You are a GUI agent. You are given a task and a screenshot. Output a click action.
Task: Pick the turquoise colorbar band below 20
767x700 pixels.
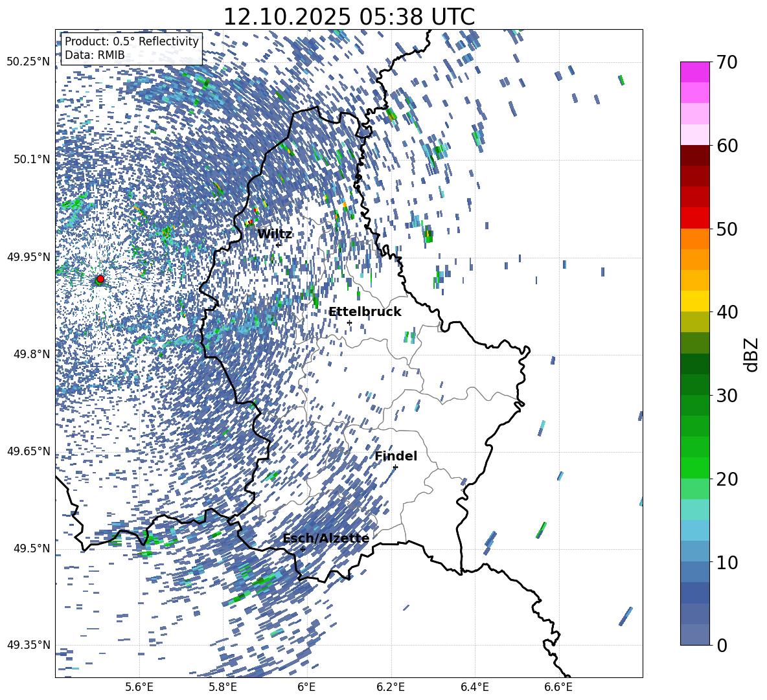pos(694,510)
